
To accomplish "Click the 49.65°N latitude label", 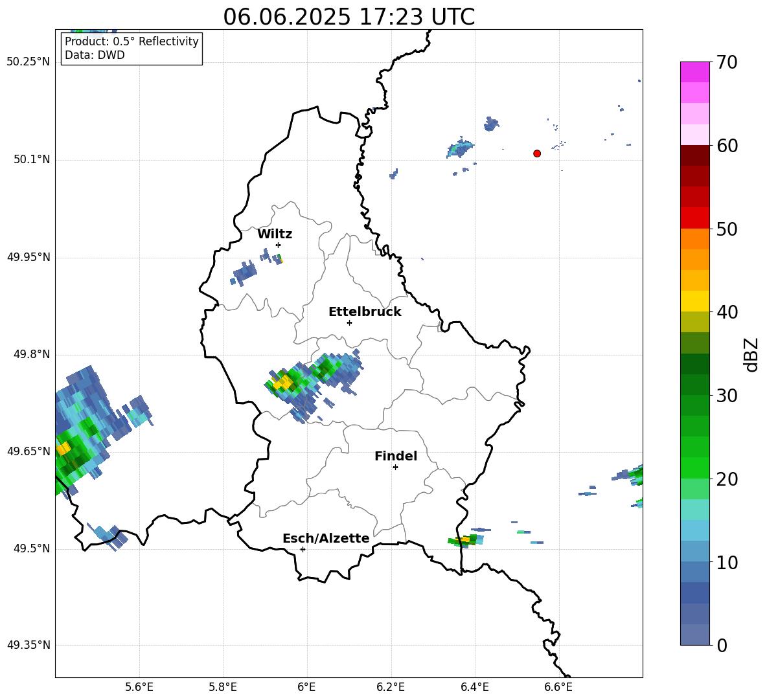I will pyautogui.click(x=28, y=451).
